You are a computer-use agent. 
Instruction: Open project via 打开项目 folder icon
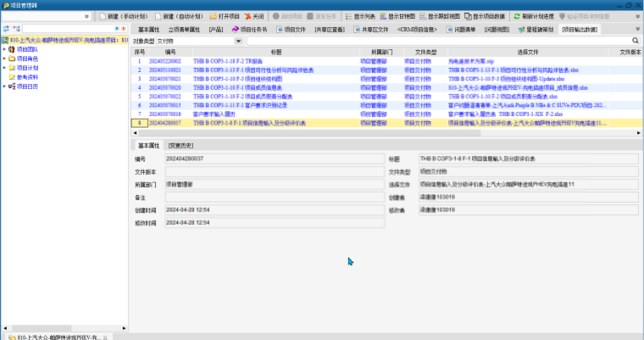pos(214,16)
